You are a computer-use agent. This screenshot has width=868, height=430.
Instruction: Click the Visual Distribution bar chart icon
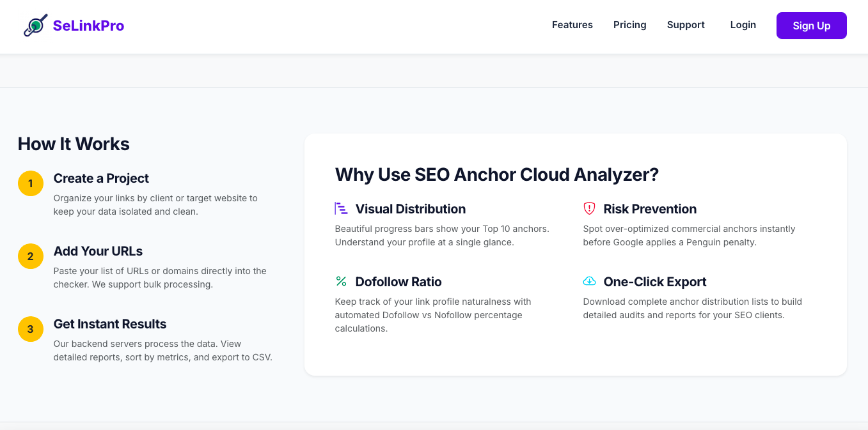(x=341, y=208)
